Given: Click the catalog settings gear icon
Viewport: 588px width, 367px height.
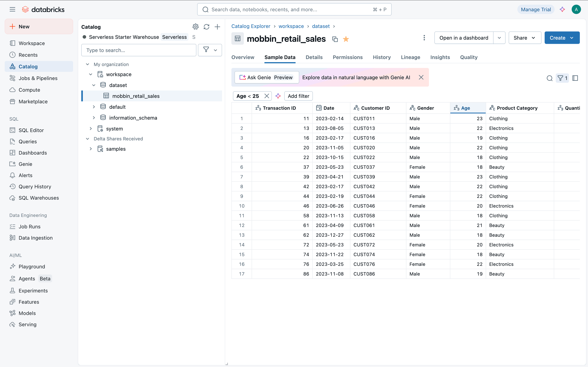Looking at the screenshot, I should [195, 27].
